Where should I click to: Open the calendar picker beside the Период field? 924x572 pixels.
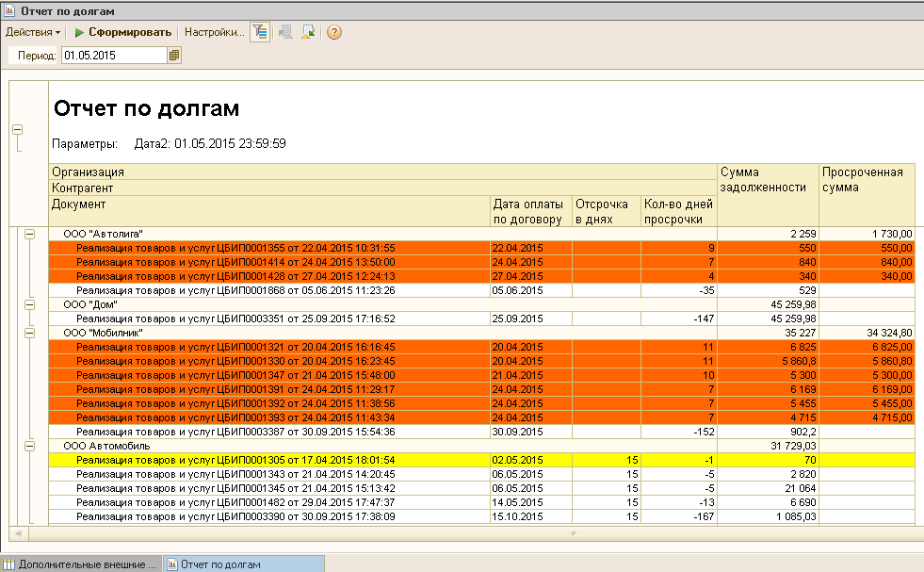(x=174, y=56)
